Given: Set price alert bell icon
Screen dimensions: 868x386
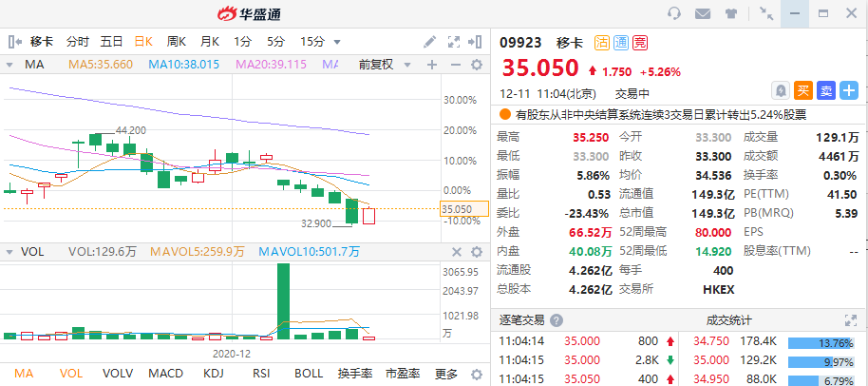Looking at the screenshot, I should click(x=781, y=91).
